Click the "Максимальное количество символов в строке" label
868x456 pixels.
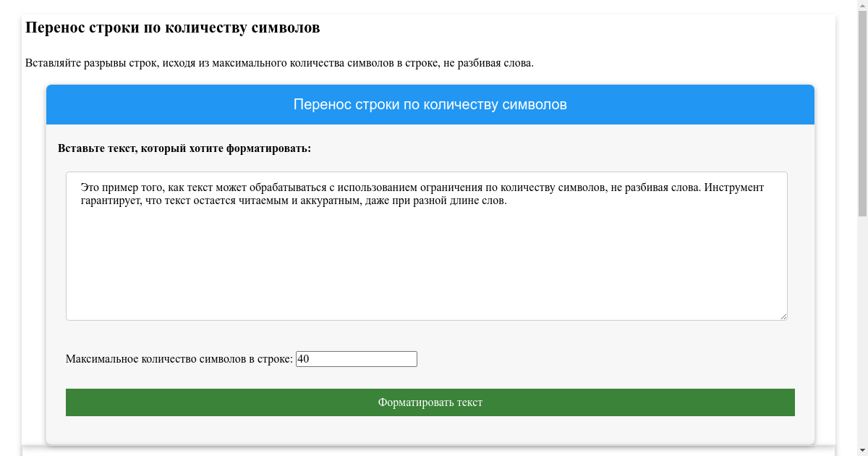pos(179,359)
